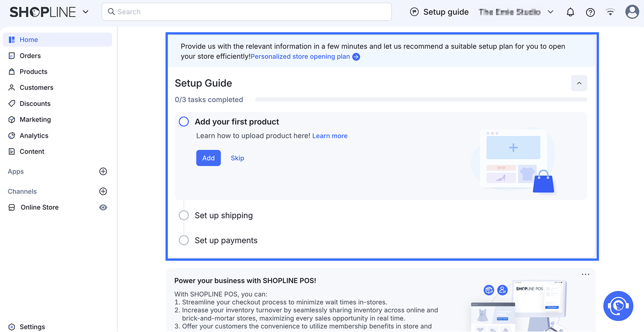Image resolution: width=644 pixels, height=332 pixels.
Task: Mark Set up shipping task circle
Action: (x=184, y=216)
